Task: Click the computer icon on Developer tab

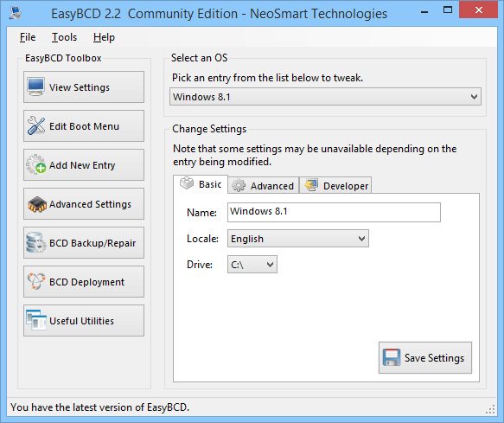Action: tap(311, 186)
